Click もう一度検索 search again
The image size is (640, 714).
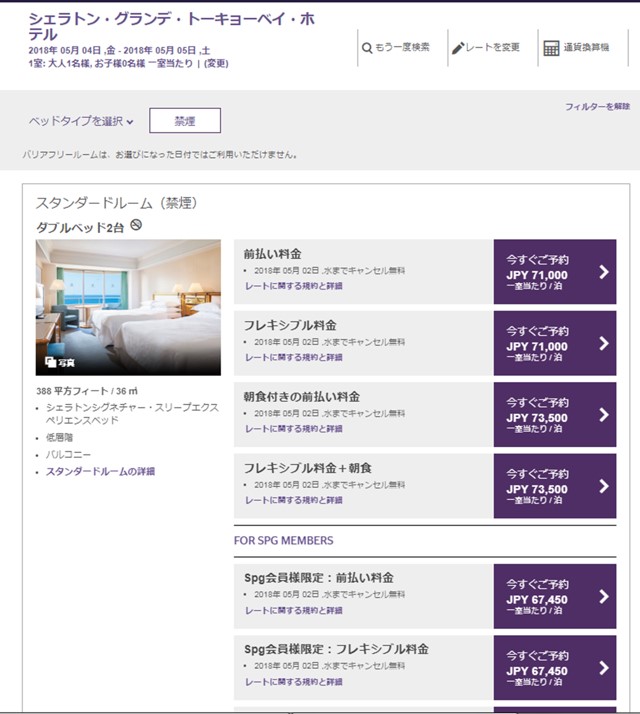(x=402, y=47)
